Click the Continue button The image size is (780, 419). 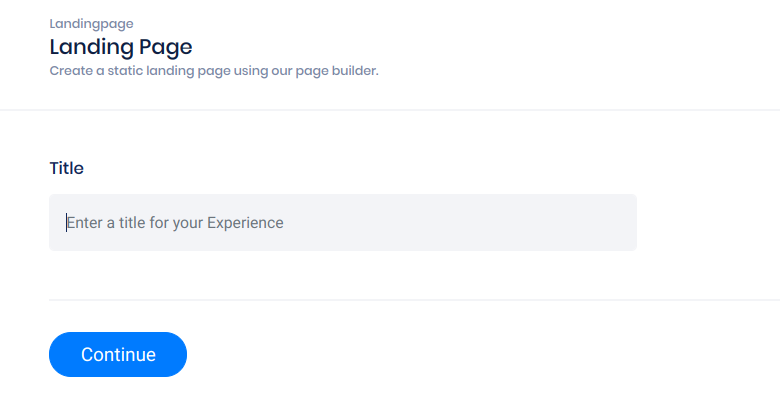[118, 355]
